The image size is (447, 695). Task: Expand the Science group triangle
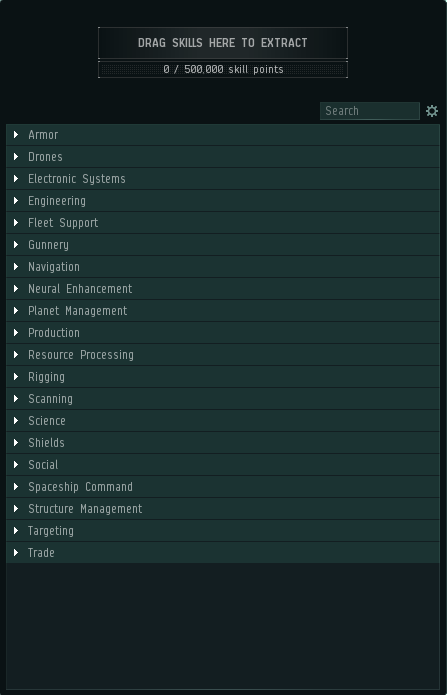(x=16, y=421)
